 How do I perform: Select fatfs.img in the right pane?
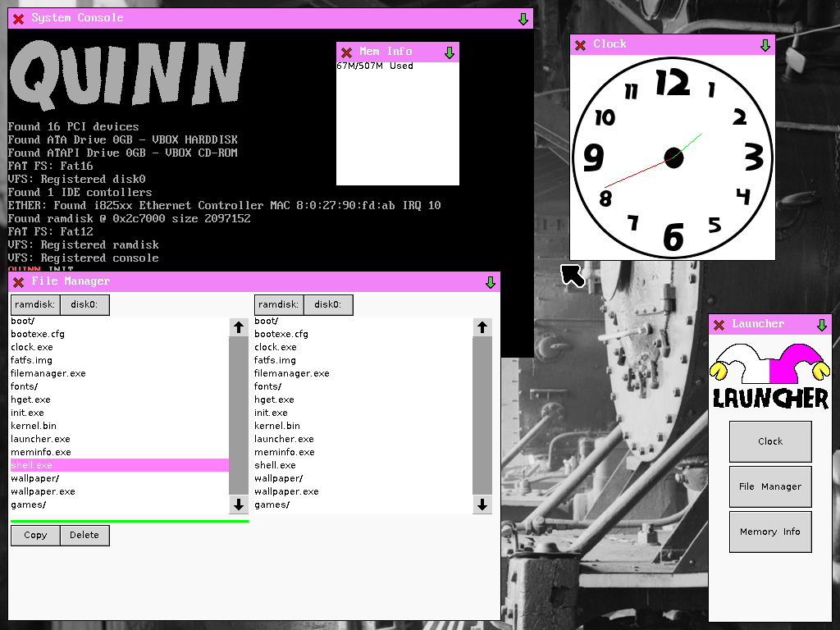363,361
